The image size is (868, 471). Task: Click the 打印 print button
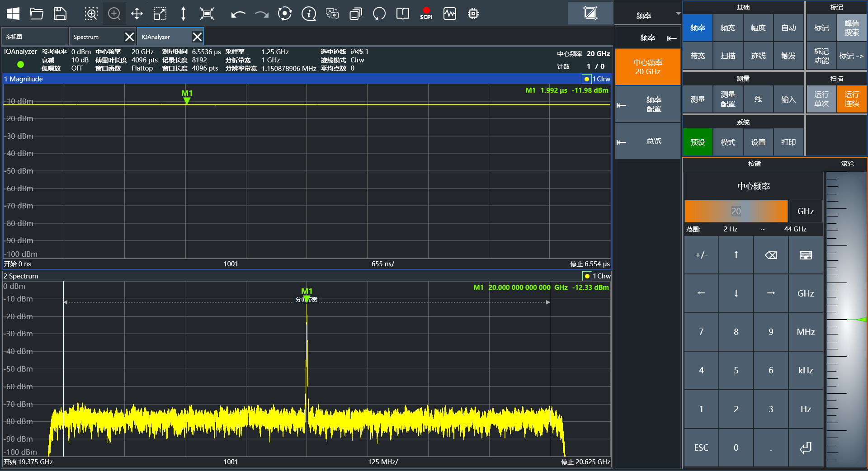click(x=788, y=142)
